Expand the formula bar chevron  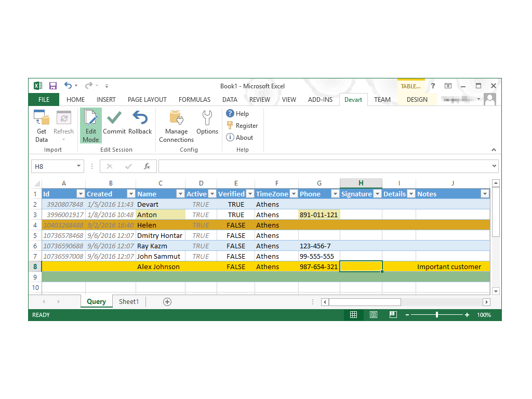coord(495,166)
